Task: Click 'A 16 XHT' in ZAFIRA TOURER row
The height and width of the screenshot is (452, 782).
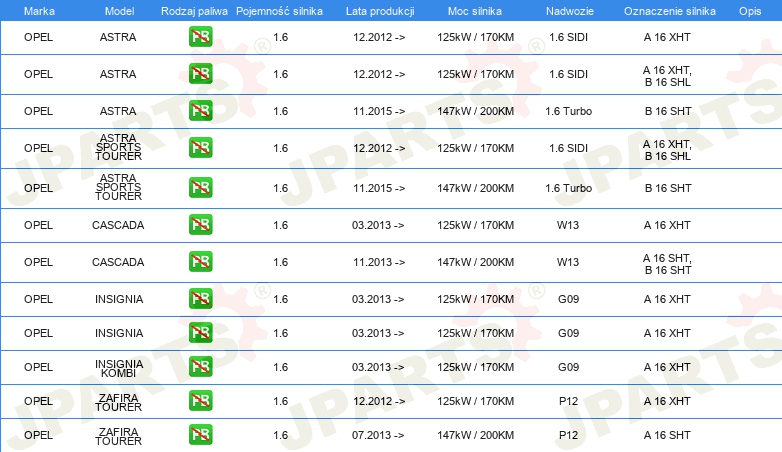Action: [667, 401]
